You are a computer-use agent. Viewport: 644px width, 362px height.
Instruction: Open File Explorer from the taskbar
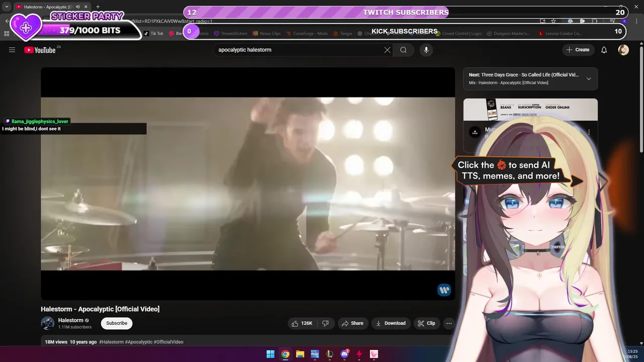click(300, 354)
